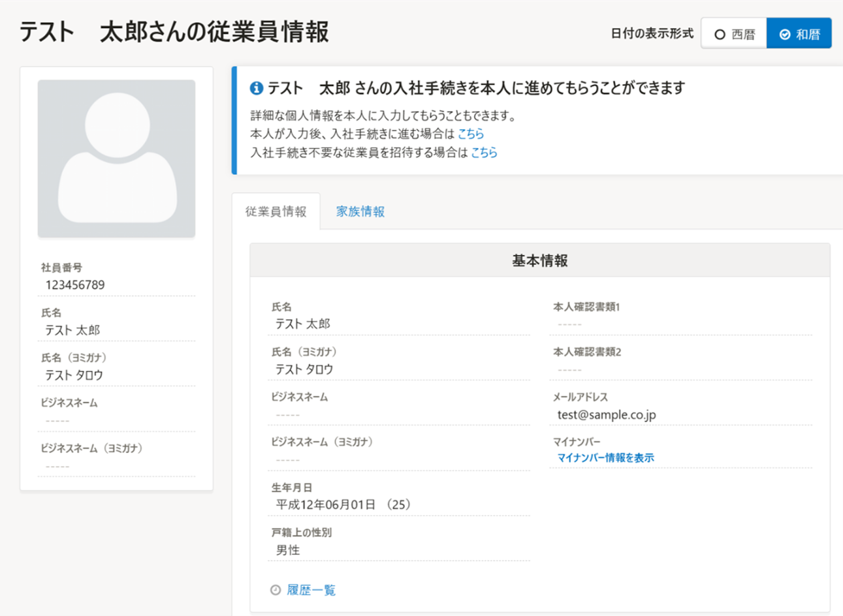Select the 西暦 date format option
843x616 pixels.
click(x=734, y=34)
